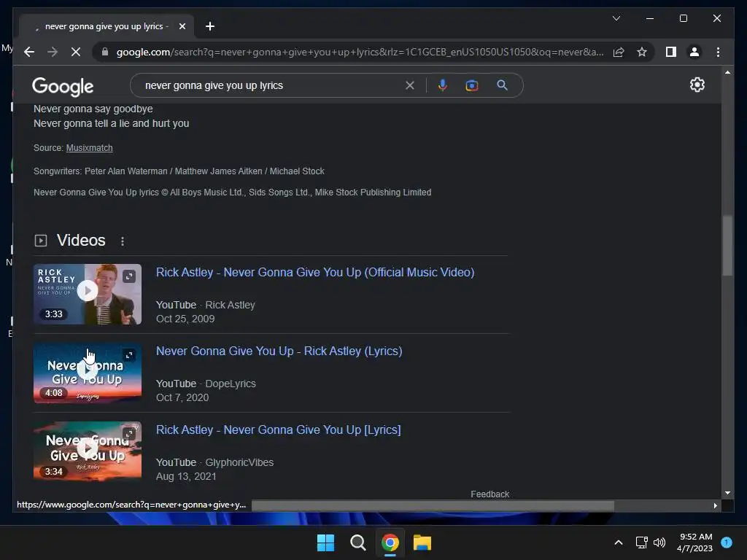Click the horizontal scrollbar right arrow
Image resolution: width=747 pixels, height=560 pixels.
pos(715,506)
